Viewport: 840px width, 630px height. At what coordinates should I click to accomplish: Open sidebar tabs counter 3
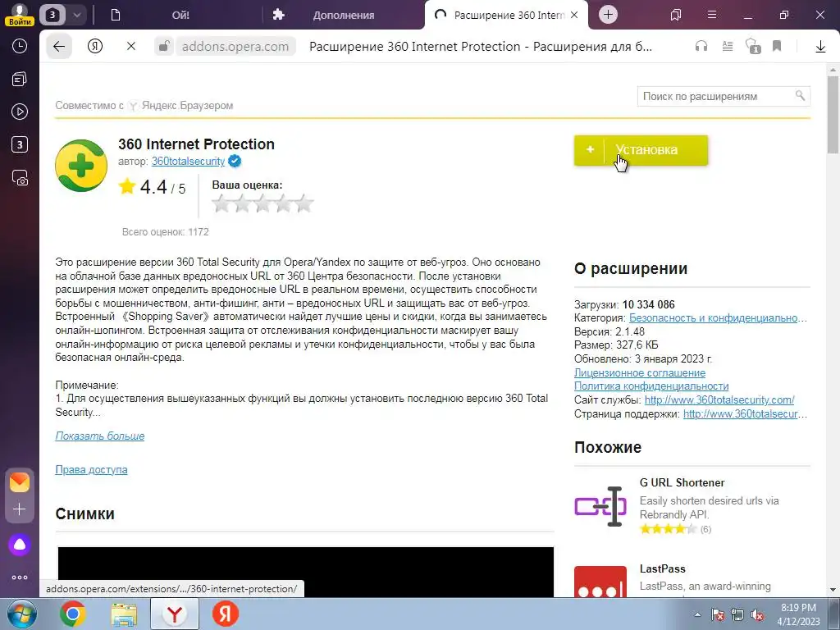click(x=20, y=144)
